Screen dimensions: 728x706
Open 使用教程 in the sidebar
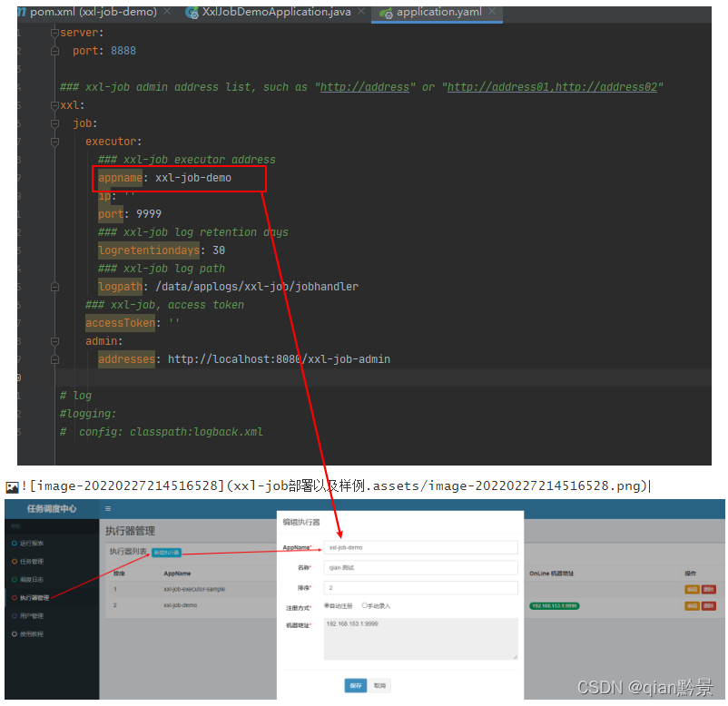32,633
